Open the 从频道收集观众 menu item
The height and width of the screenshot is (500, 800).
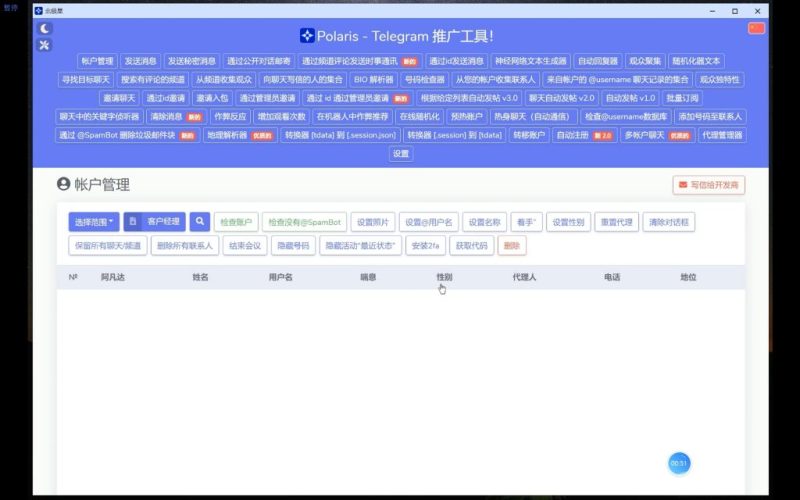[x=224, y=80]
